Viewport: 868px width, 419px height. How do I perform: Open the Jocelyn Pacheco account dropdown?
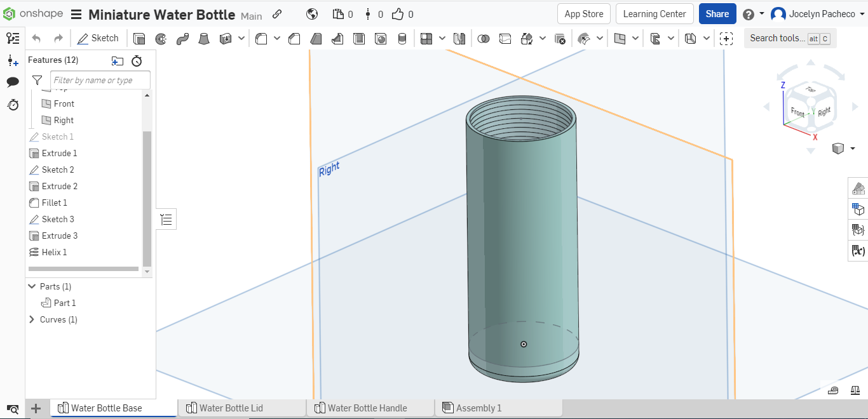[x=819, y=13]
